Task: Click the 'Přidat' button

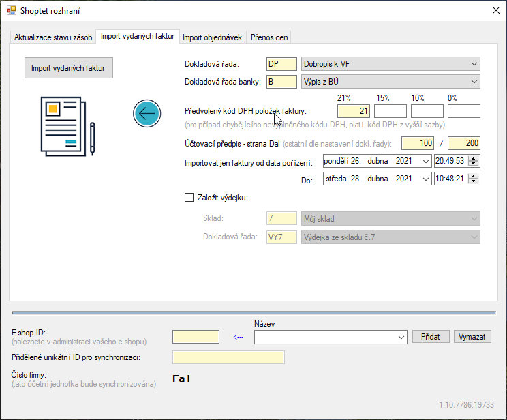Action: (431, 337)
